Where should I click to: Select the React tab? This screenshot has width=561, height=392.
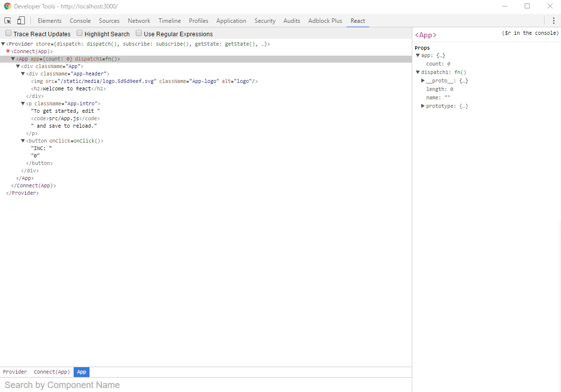coord(358,21)
